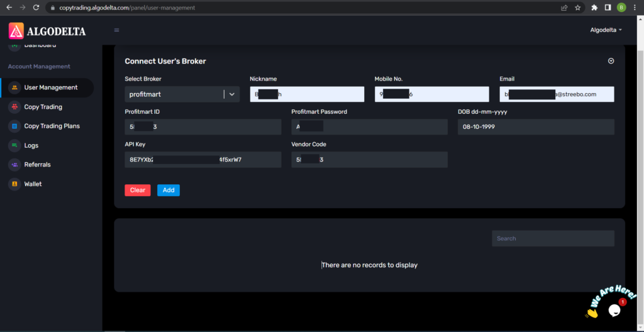Focus the Nickname input field
The height and width of the screenshot is (332, 644).
[307, 94]
